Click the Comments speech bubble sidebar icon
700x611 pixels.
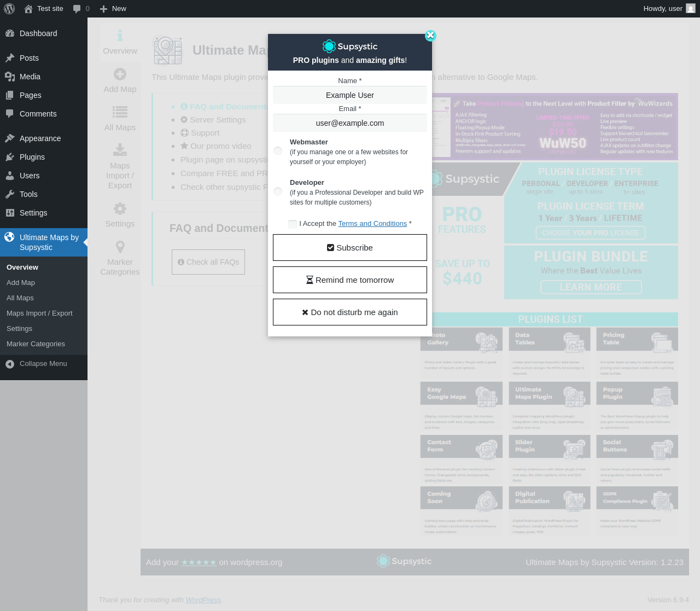10,114
